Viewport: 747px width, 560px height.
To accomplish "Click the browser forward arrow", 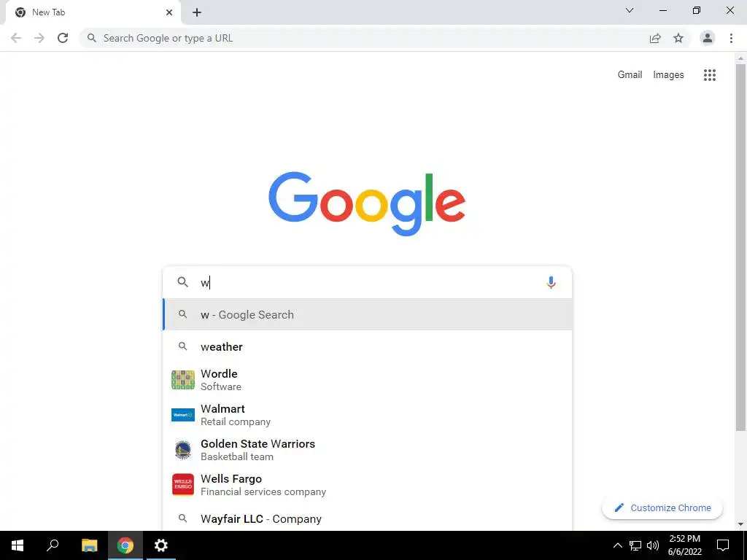I will 39,38.
